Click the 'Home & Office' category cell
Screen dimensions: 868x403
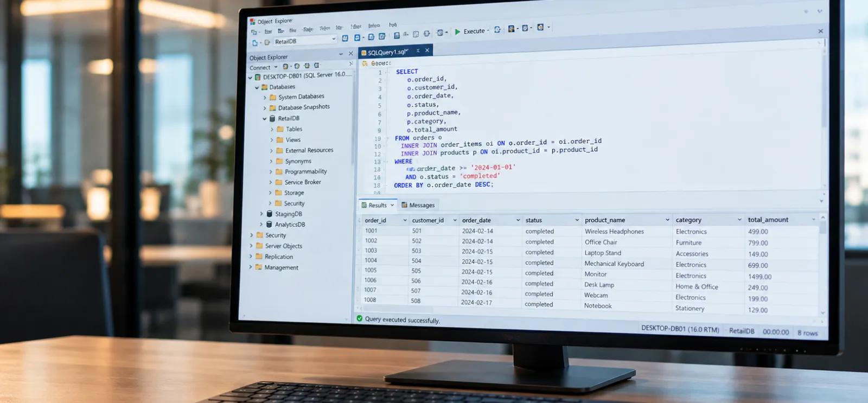tap(697, 286)
